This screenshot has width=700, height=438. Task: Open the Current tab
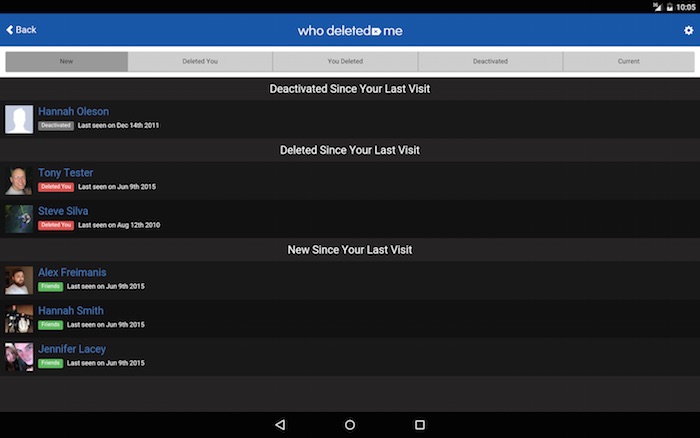(628, 62)
